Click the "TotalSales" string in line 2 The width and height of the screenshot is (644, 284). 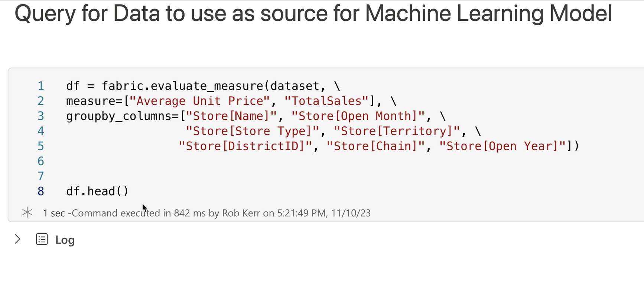point(327,101)
